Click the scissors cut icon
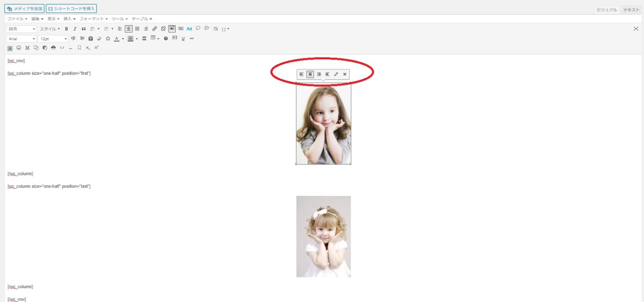This screenshot has width=644, height=302. [x=27, y=48]
